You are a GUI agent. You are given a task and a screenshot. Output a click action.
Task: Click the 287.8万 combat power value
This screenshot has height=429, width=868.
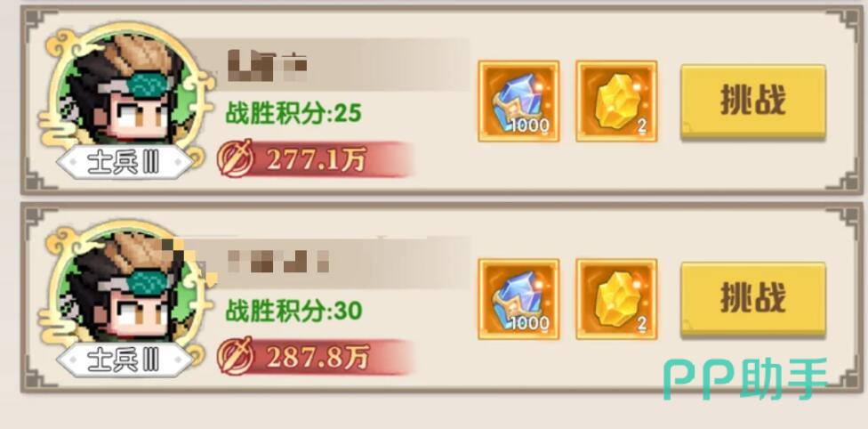[x=317, y=358]
